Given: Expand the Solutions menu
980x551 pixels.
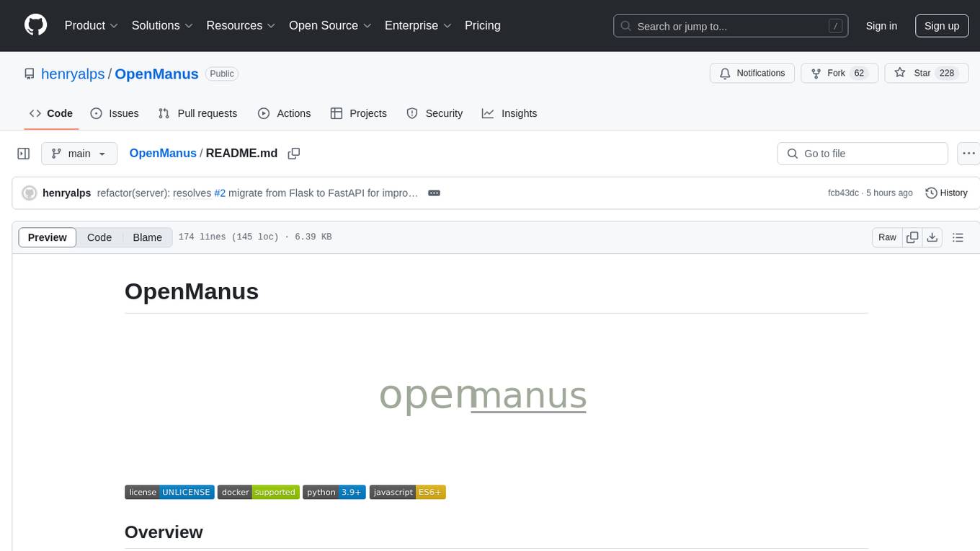Looking at the screenshot, I should 162,25.
